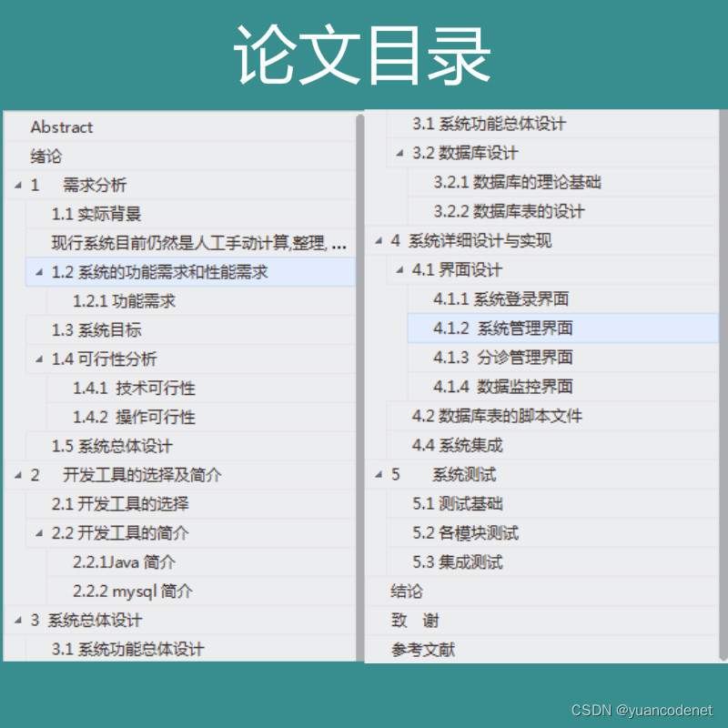Go to 3.2.1 数据库的理论基础
Image resolution: width=728 pixels, height=728 pixels.
click(517, 182)
